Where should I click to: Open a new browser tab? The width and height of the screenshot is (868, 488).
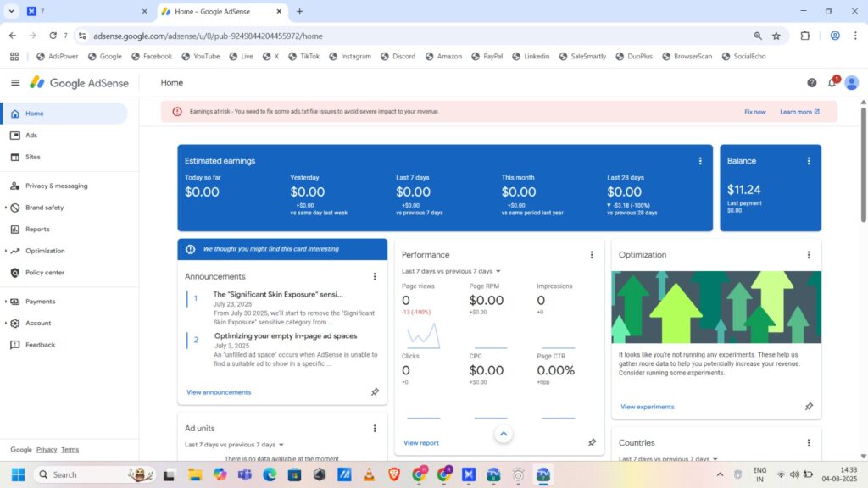[299, 11]
